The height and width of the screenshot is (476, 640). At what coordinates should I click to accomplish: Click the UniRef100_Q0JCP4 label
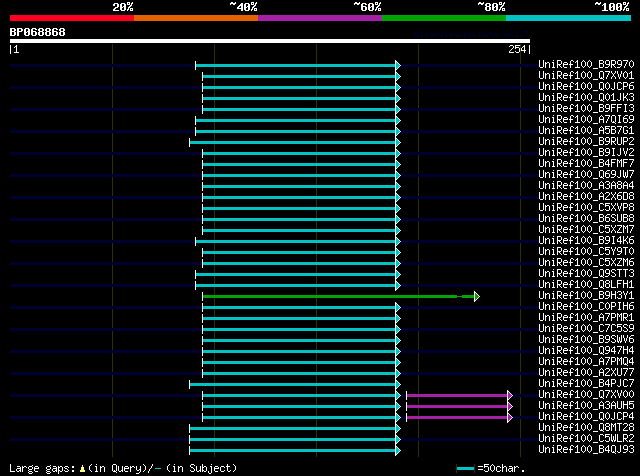pos(586,417)
